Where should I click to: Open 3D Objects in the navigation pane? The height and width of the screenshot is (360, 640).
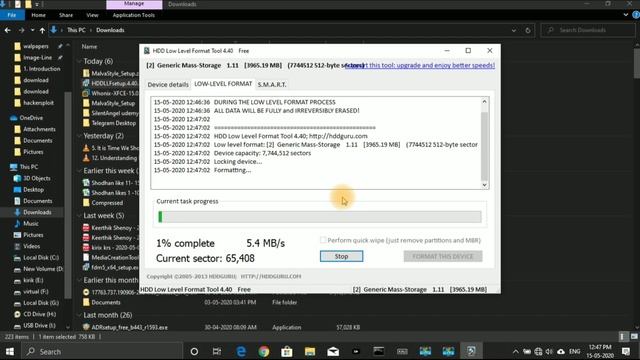click(37, 178)
